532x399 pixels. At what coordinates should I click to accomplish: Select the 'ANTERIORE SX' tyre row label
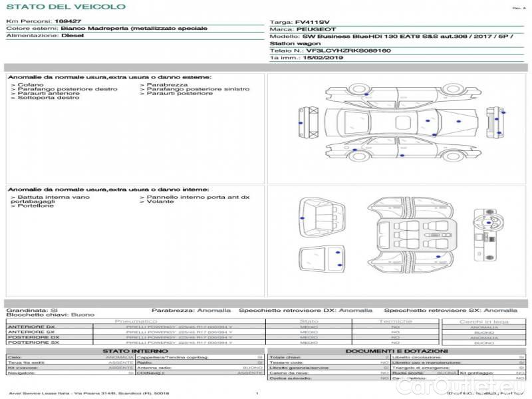tap(31, 332)
